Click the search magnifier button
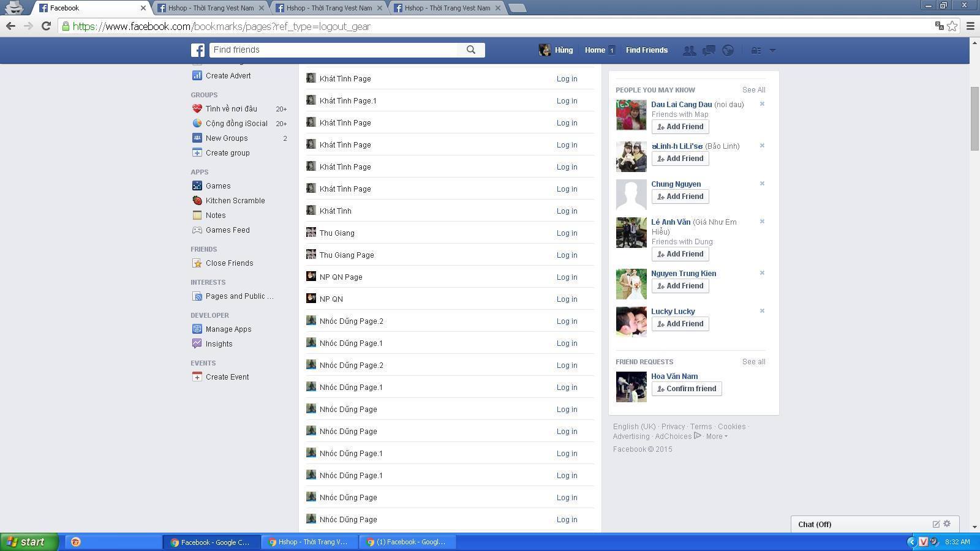Viewport: 980px width, 551px height. pyautogui.click(x=471, y=50)
